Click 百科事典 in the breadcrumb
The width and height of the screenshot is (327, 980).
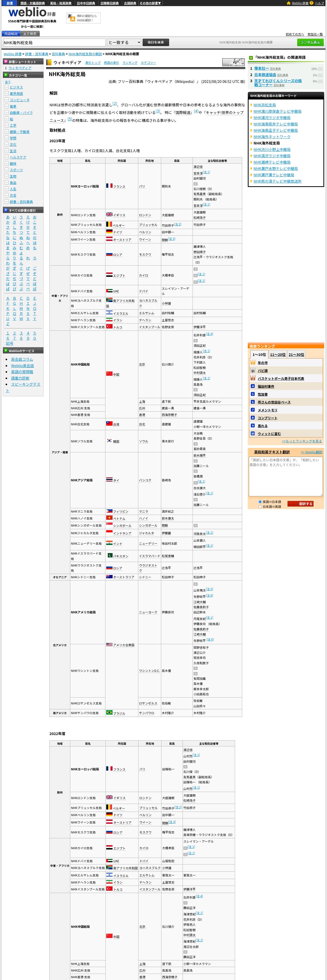click(x=58, y=54)
